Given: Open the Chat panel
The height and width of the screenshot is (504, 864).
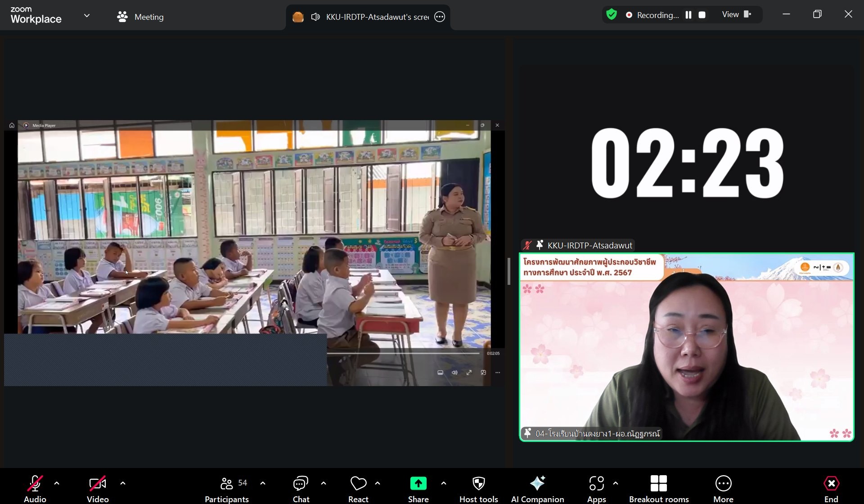Looking at the screenshot, I should [301, 488].
